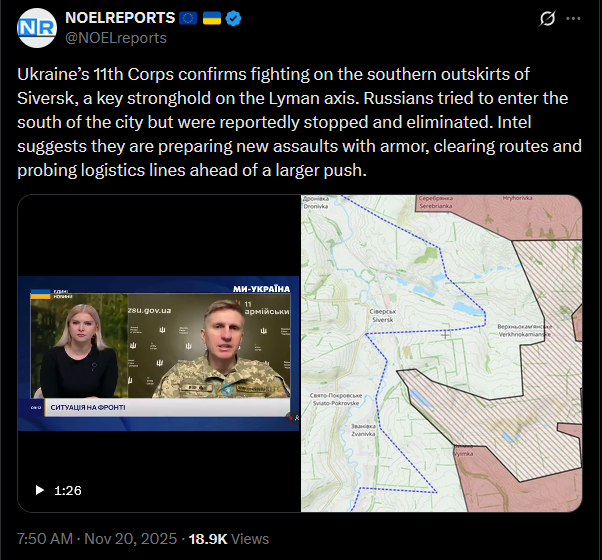Open the @NOELreports handle link

click(116, 38)
